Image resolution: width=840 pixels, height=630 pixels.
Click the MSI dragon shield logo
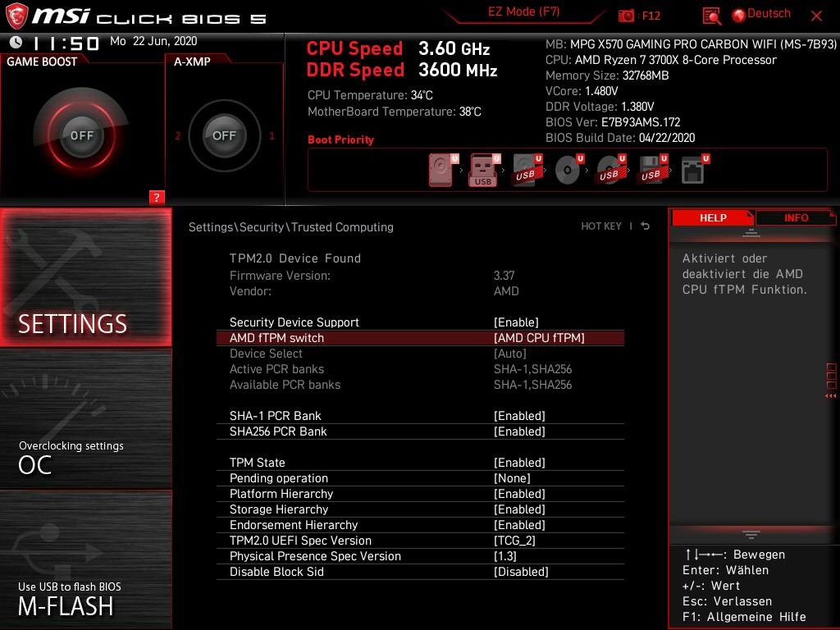16,16
